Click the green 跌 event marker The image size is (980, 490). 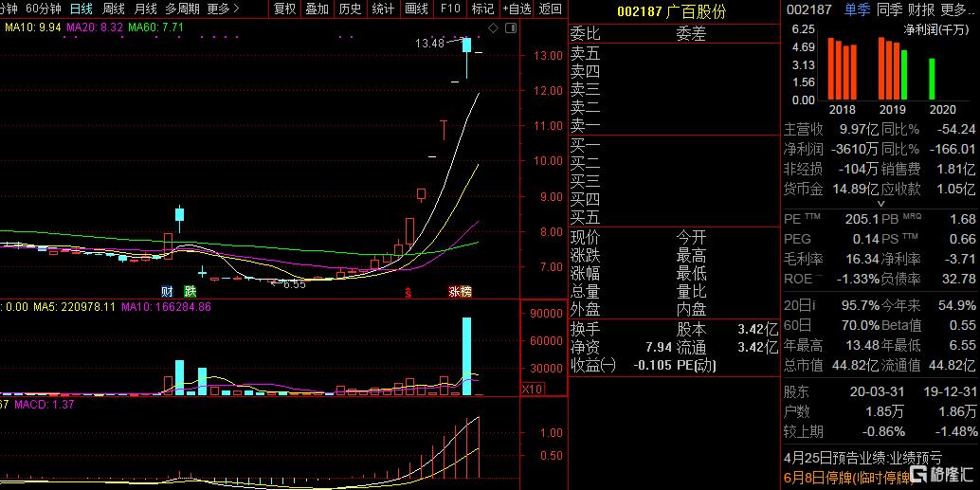click(x=190, y=291)
